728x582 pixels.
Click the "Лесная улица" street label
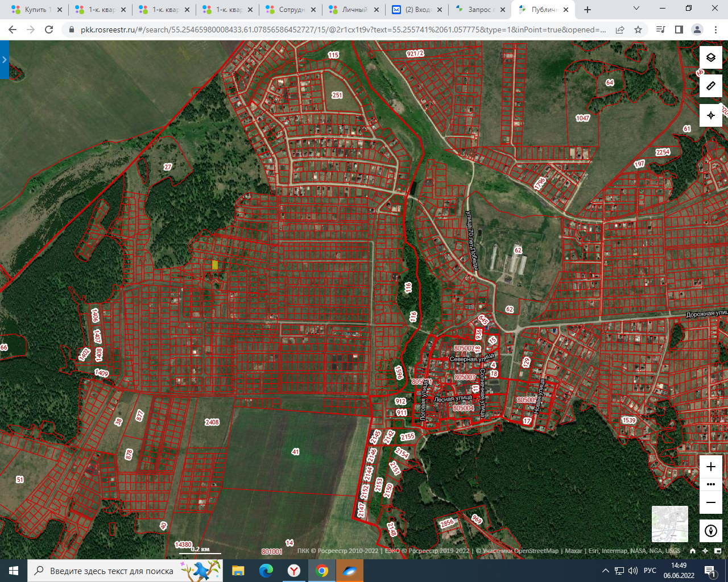pyautogui.click(x=453, y=399)
